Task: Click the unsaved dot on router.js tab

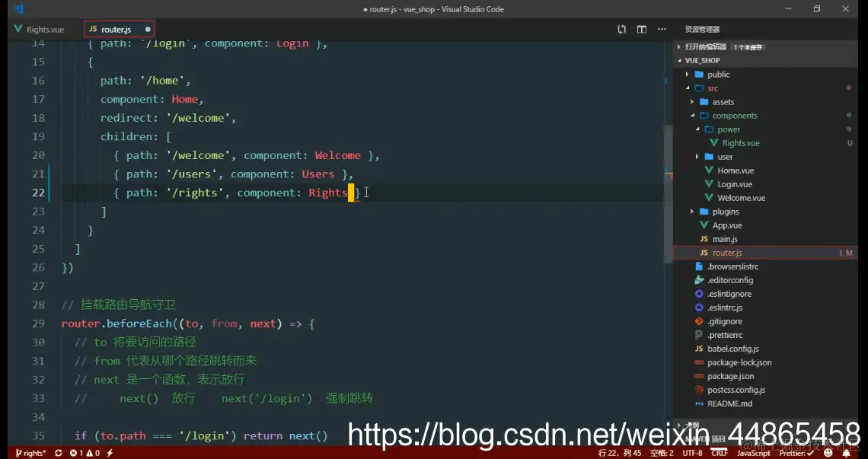Action: (x=148, y=30)
